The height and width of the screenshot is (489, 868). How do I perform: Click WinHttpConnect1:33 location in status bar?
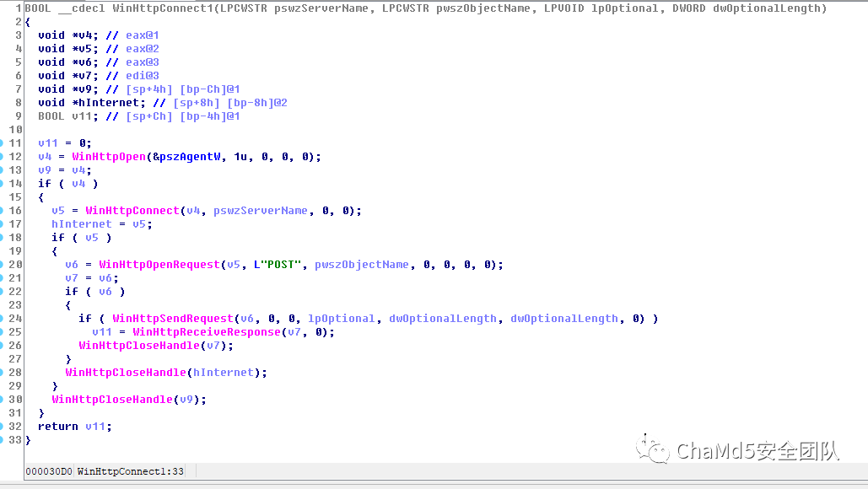pos(131,471)
